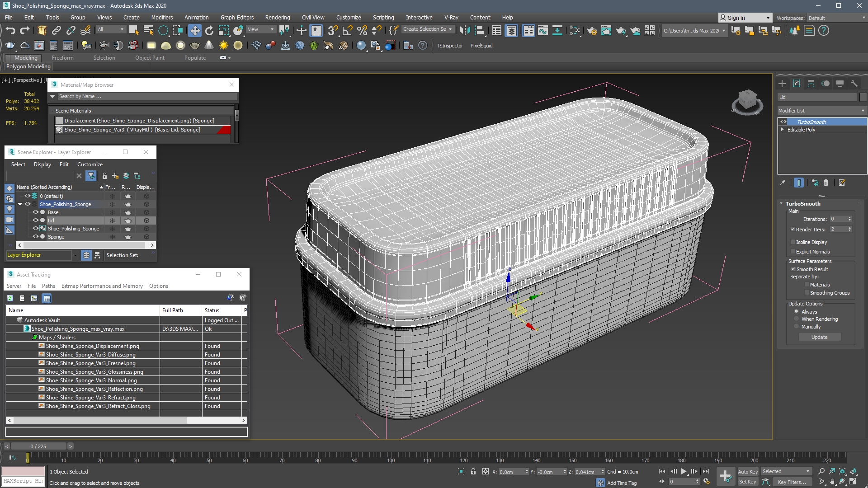
Task: Open the Rendering menu
Action: [x=278, y=18]
